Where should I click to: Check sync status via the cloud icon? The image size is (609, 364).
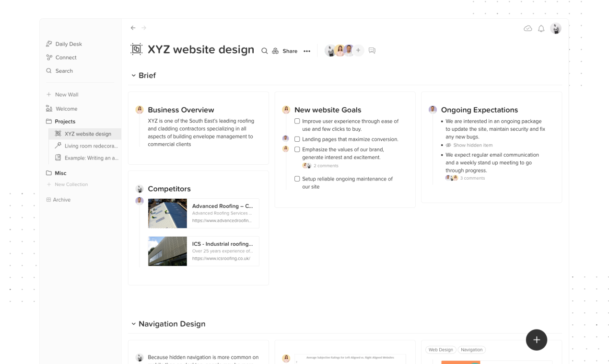pos(527,28)
